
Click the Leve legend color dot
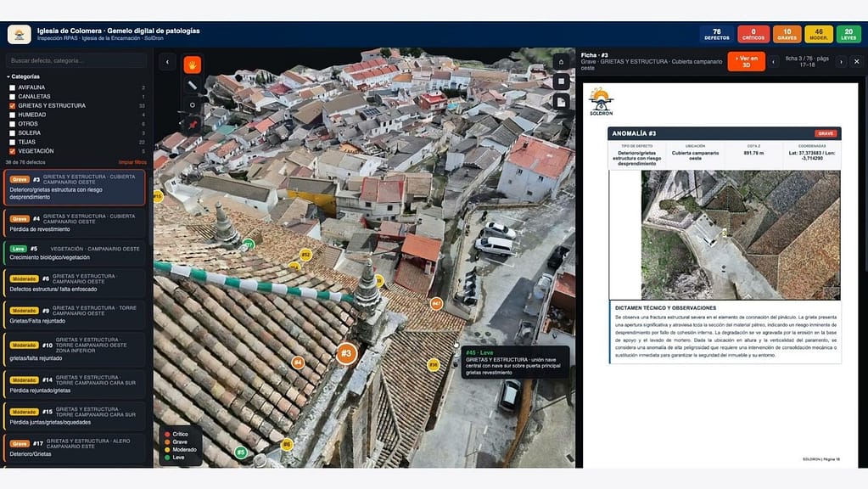click(x=166, y=458)
